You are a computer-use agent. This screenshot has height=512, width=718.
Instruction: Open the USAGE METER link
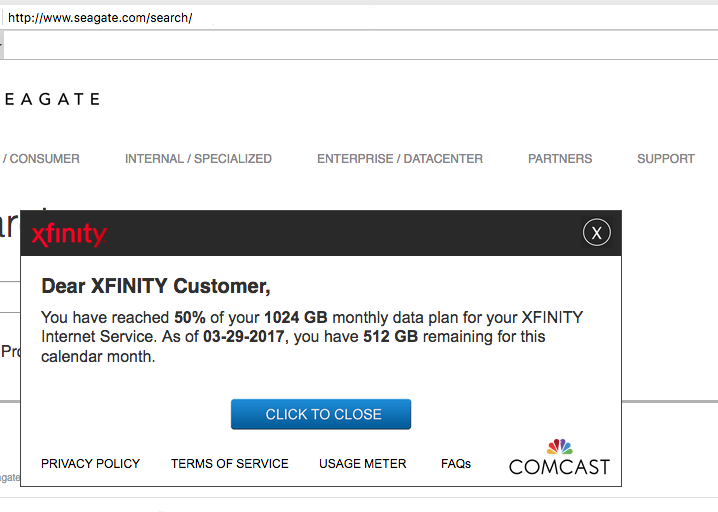362,464
